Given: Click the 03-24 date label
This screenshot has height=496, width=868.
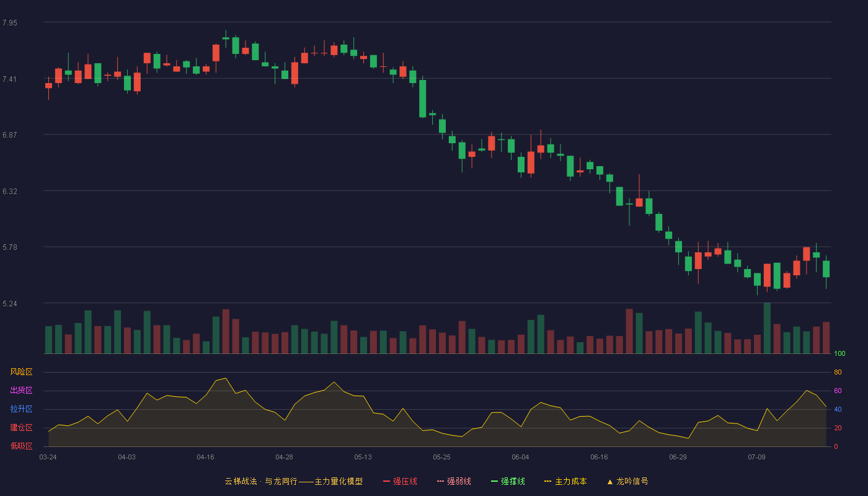Looking at the screenshot, I should (48, 457).
